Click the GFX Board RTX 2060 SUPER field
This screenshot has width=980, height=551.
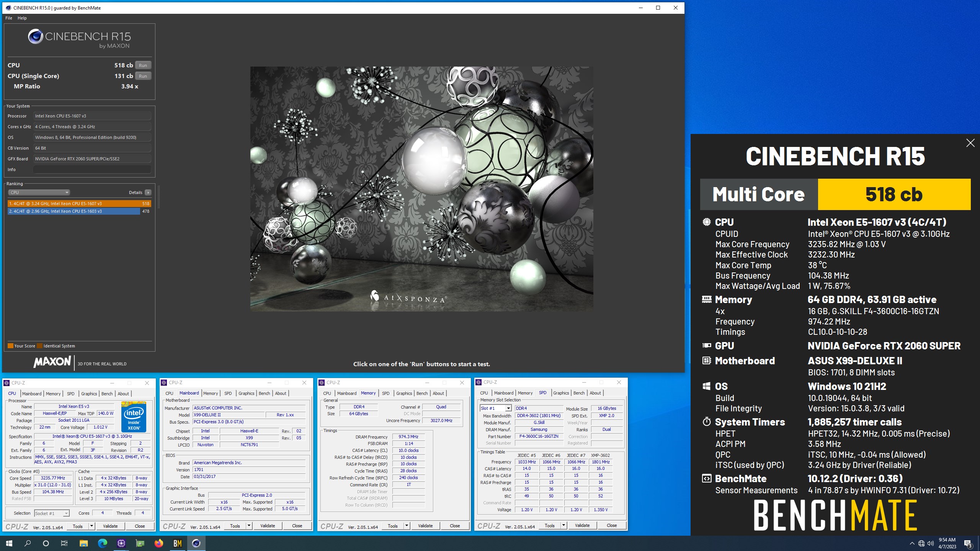(92, 159)
